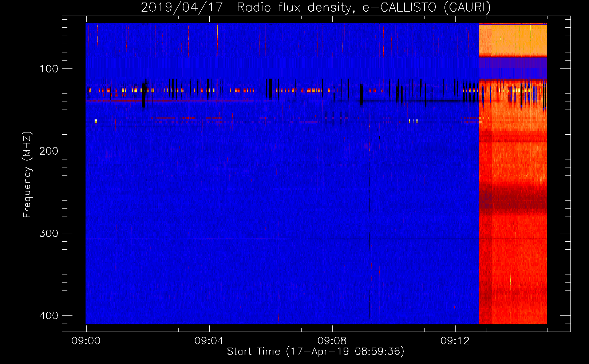Select the '300' frequency axis label

[x=49, y=233]
